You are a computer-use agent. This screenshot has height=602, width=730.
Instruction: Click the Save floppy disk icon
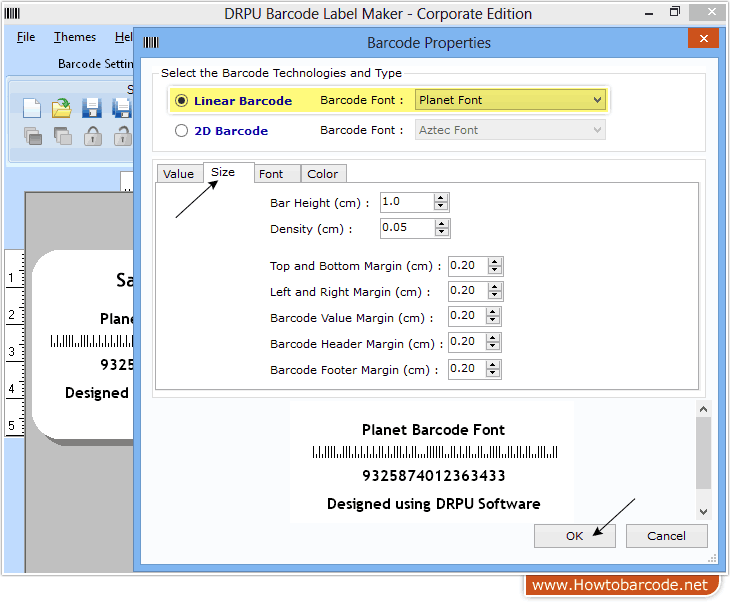pos(92,108)
